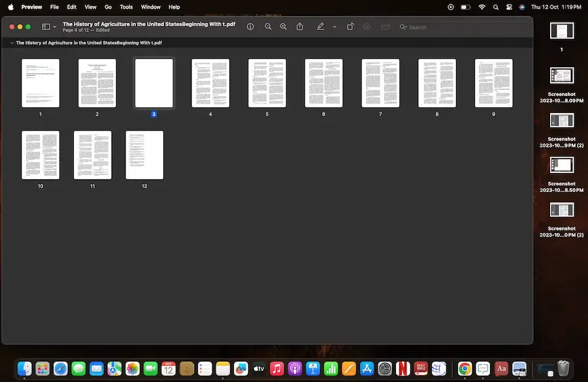This screenshot has width=588, height=382.
Task: Open the Markup pen dropdown arrow
Action: tap(334, 27)
